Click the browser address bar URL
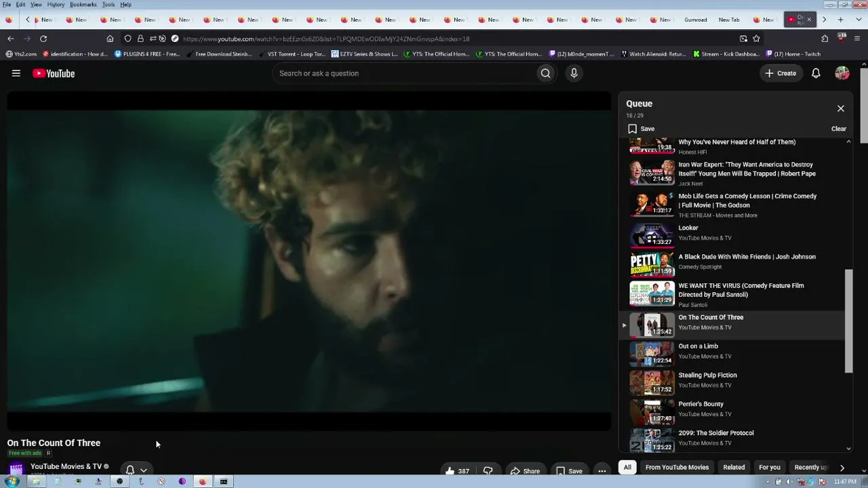Image resolution: width=868 pixels, height=488 pixels. (x=325, y=39)
